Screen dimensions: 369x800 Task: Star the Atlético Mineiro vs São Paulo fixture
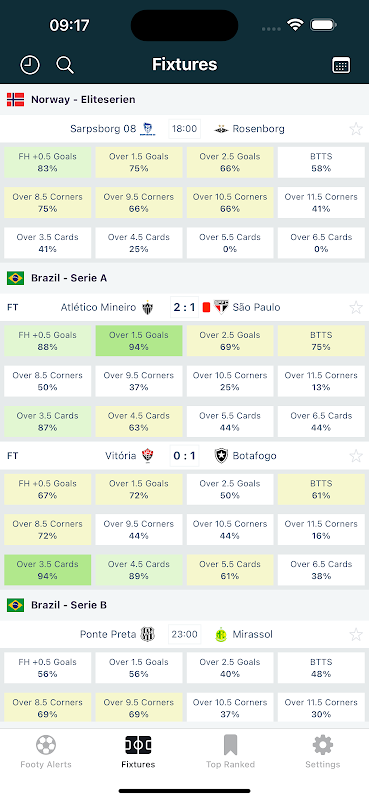pyautogui.click(x=356, y=307)
